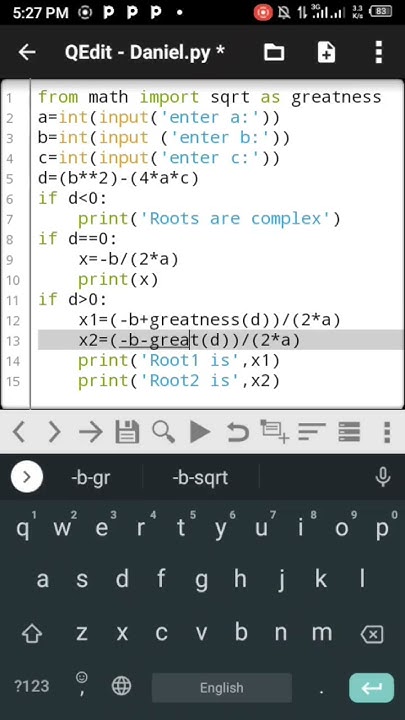
Task: Place cursor on 'if d<0:' line
Action: tap(73, 198)
